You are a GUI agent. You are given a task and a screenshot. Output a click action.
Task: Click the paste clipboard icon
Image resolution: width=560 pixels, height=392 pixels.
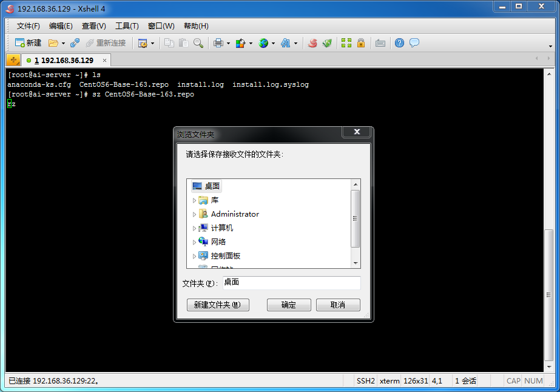[x=184, y=43]
